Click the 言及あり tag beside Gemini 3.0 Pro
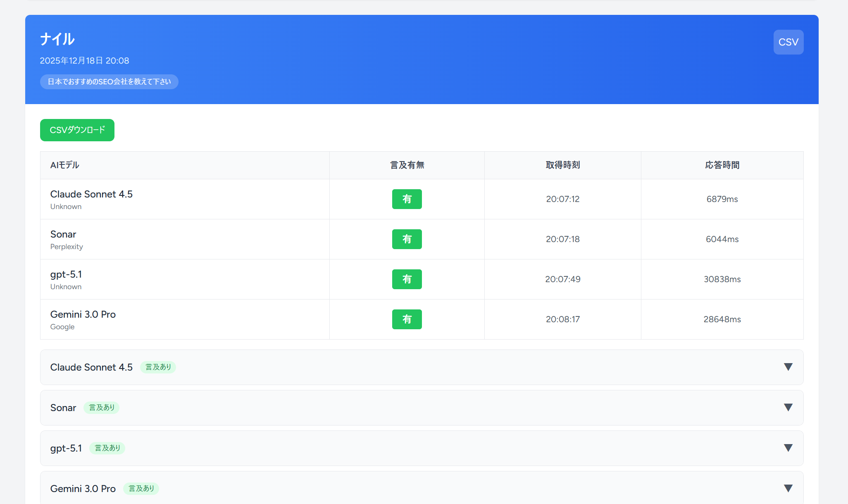This screenshot has width=848, height=504. tap(141, 488)
